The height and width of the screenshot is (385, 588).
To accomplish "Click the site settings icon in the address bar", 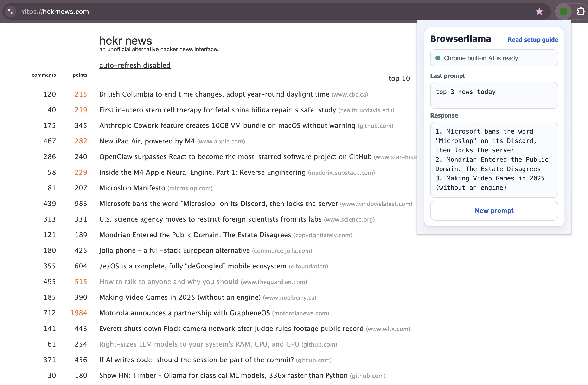I will pos(11,11).
